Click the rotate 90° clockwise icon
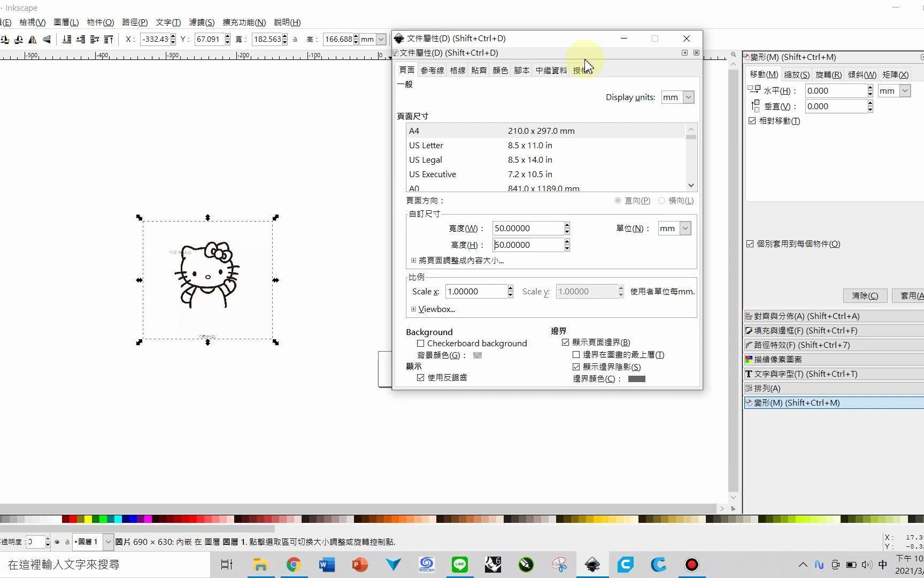 [19, 39]
